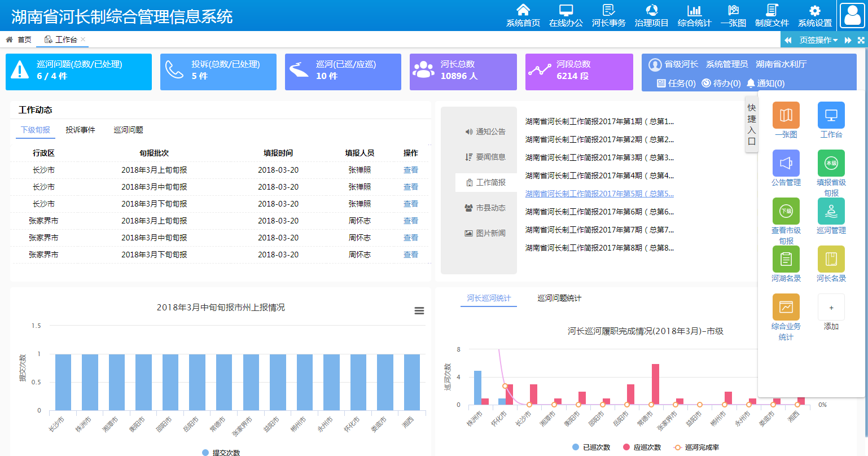Switch to the 投诉事件 tab
Screen dimensions: 868x456
pyautogui.click(x=80, y=130)
